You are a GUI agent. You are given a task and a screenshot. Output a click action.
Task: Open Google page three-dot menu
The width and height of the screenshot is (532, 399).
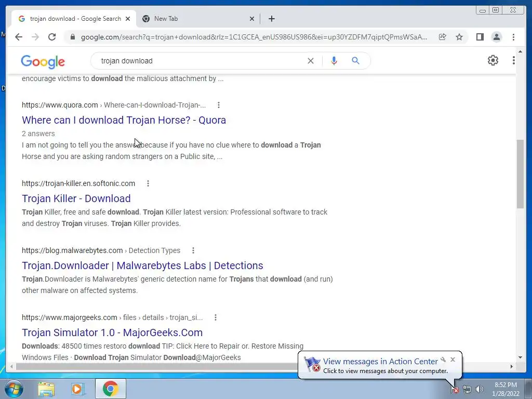[514, 60]
